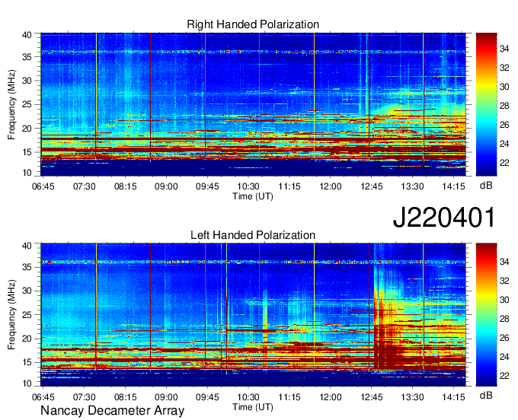Image resolution: width=518 pixels, height=420 pixels.
Task: Click the "Left Handed Polarization" plot title
Action: tap(253, 235)
